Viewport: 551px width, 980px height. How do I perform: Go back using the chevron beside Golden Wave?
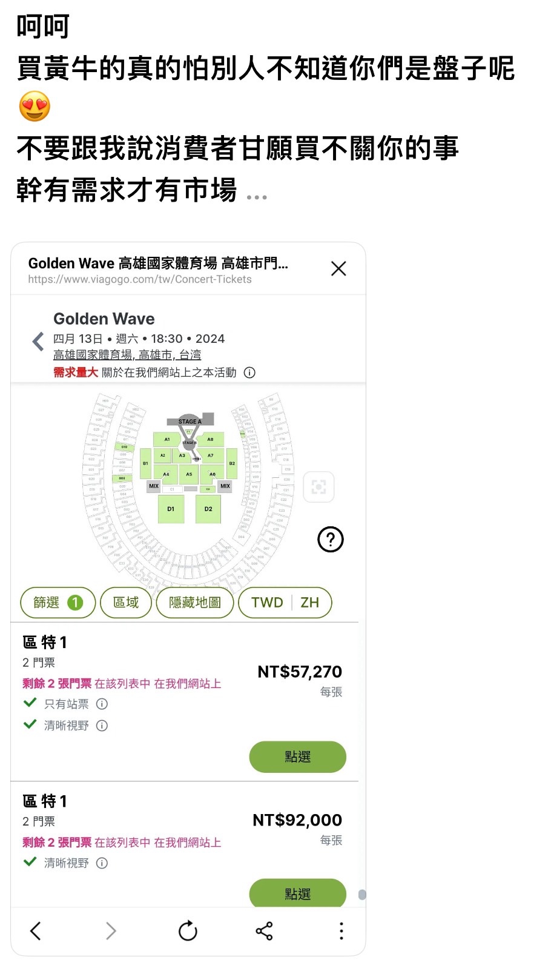click(38, 341)
